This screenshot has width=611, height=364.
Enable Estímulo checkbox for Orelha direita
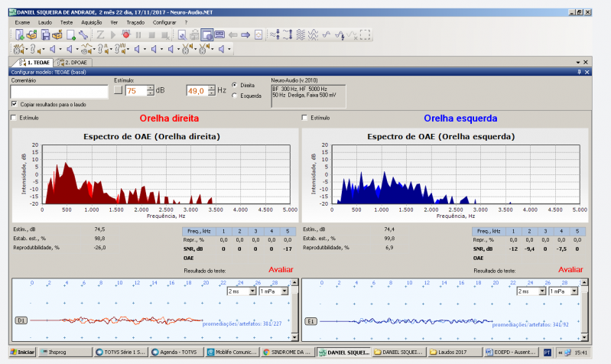(15, 118)
